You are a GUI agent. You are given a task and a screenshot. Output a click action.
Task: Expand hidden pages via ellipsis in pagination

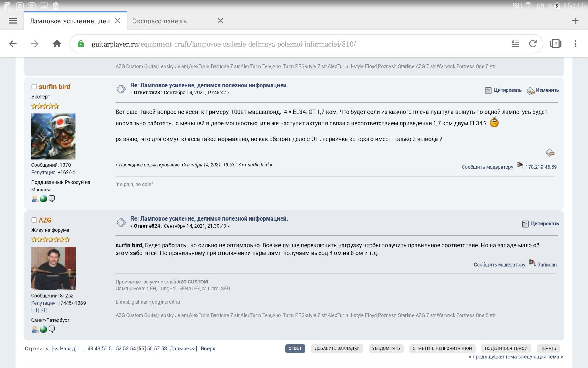(x=84, y=348)
